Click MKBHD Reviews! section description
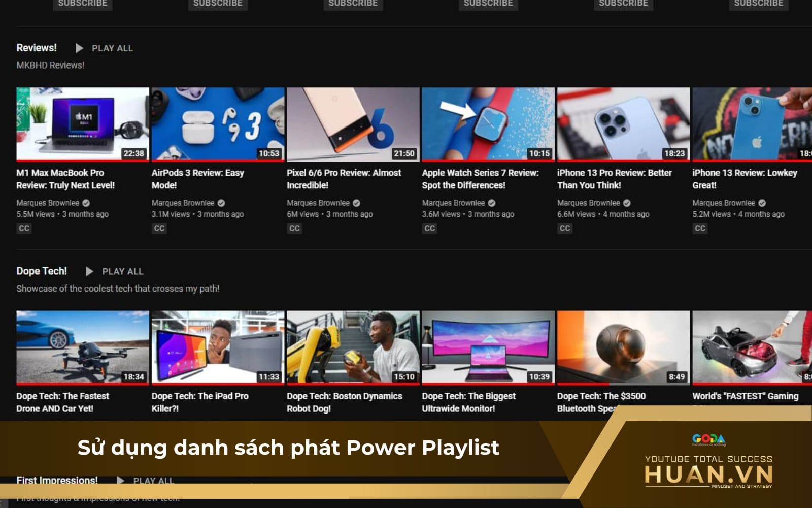Screen dimensions: 812x508 (x=50, y=65)
